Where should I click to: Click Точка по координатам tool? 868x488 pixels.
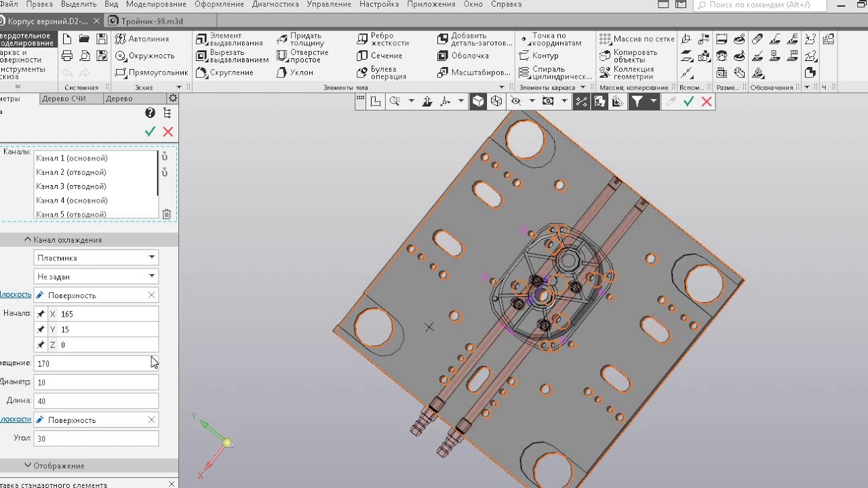pos(550,39)
